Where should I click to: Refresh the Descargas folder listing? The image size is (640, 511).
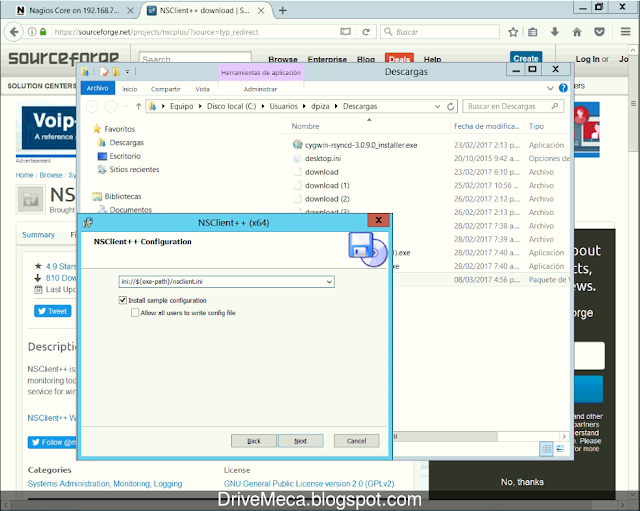[x=451, y=107]
